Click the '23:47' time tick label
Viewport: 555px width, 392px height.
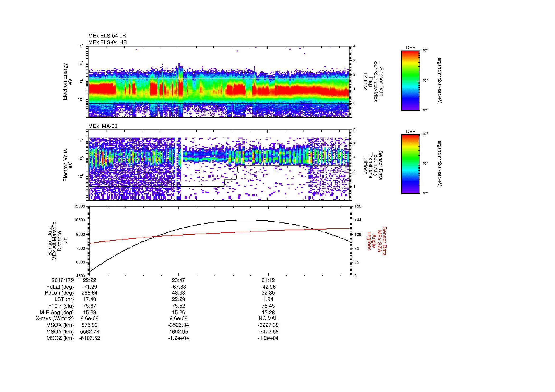coord(179,280)
